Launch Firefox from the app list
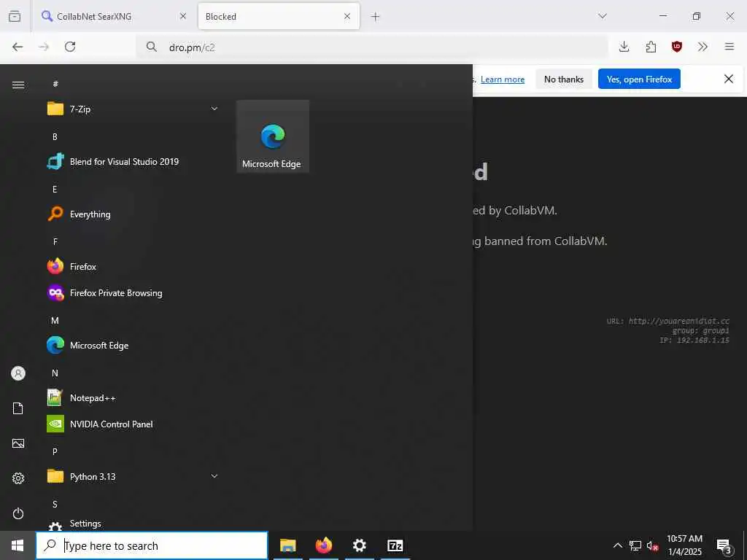 click(133, 267)
